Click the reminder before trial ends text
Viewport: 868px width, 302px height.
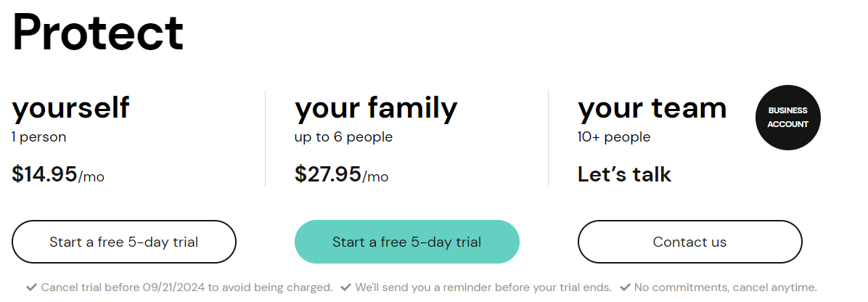[x=483, y=287]
